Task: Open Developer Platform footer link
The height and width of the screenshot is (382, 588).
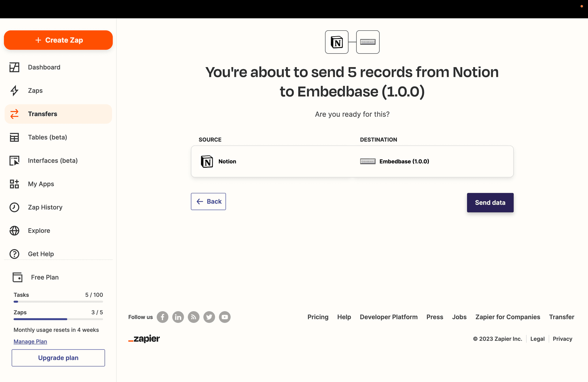Action: (389, 317)
